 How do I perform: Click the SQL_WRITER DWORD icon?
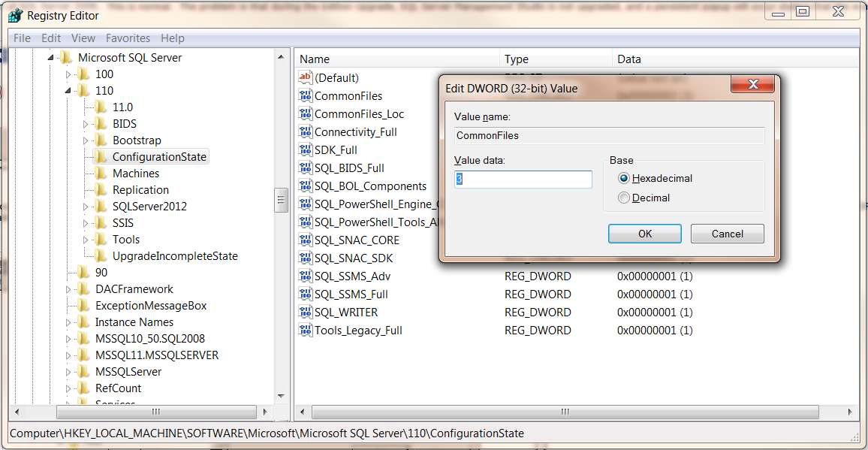tap(306, 312)
